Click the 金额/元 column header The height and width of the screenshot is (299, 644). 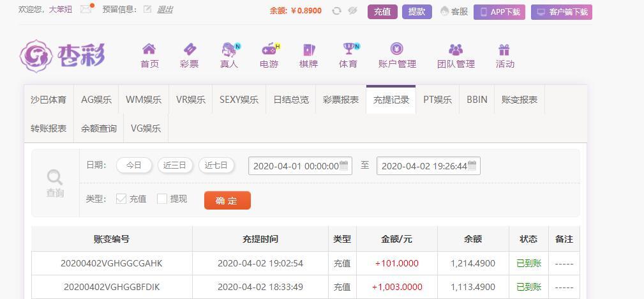coord(397,239)
